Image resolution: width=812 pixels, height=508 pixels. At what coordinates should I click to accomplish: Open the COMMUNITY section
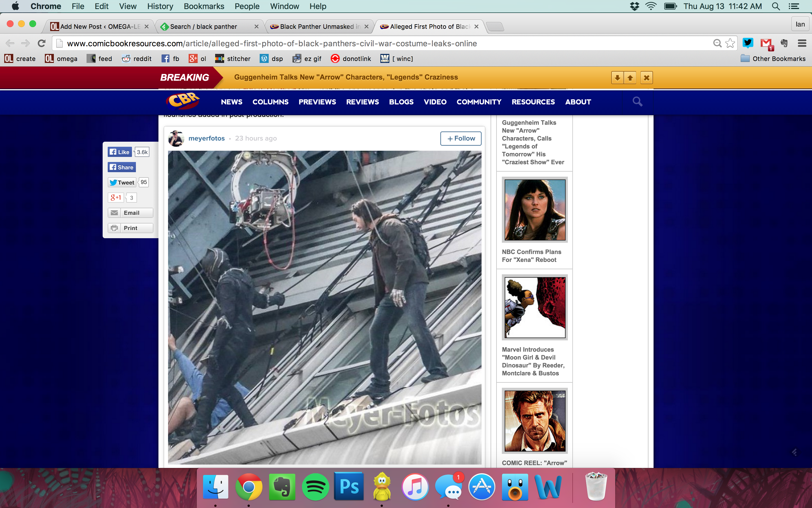[479, 102]
